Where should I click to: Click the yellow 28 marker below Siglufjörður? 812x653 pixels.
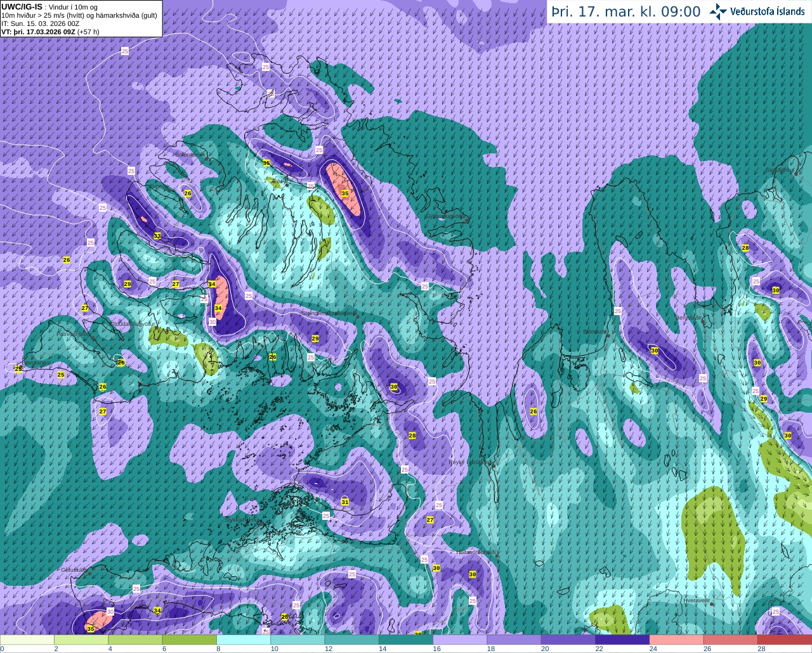(745, 248)
